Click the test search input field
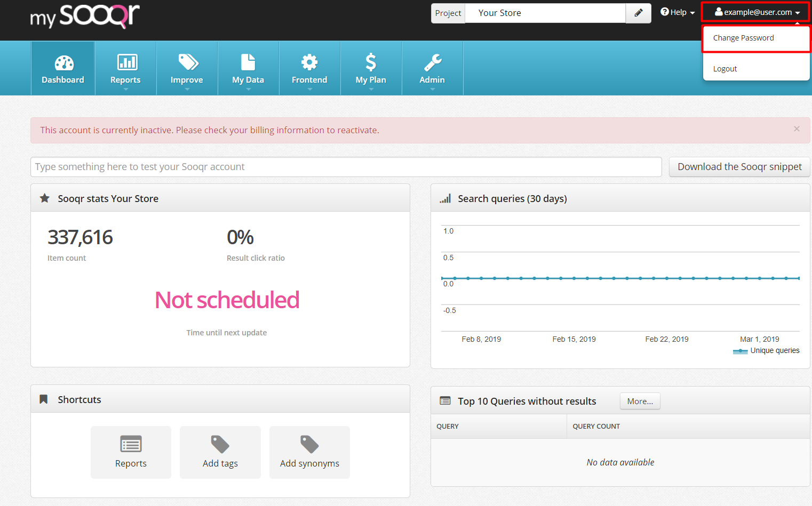812x506 pixels. coord(346,167)
